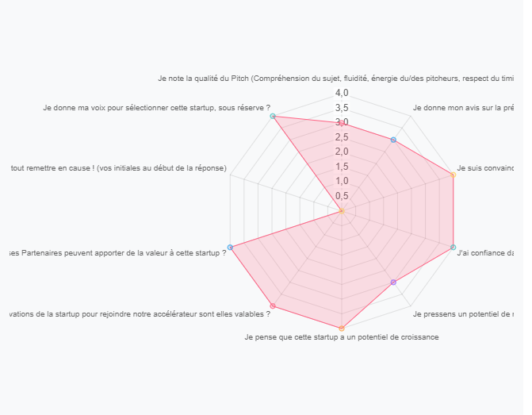532x415 pixels.
Task: Click the orange point beside 'Je suis convainc' label
Action: 453,175
